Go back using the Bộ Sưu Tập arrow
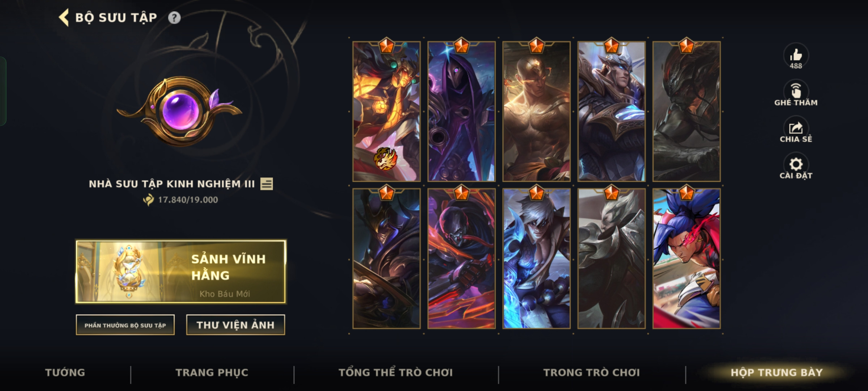This screenshot has width=868, height=391. click(x=64, y=18)
